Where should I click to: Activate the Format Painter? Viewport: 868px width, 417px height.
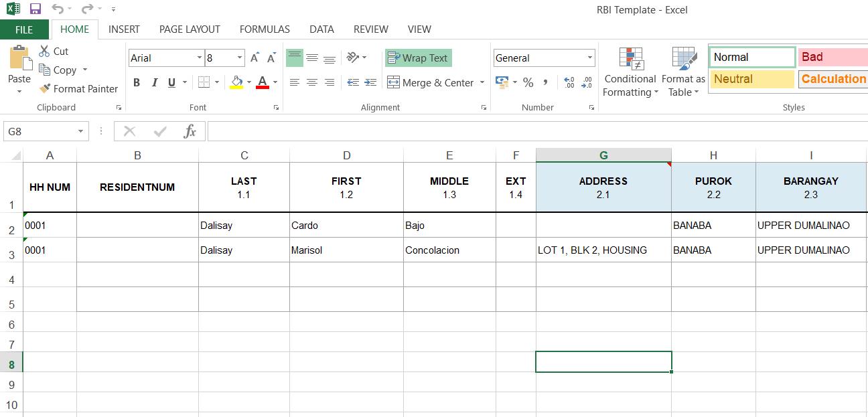(x=78, y=88)
